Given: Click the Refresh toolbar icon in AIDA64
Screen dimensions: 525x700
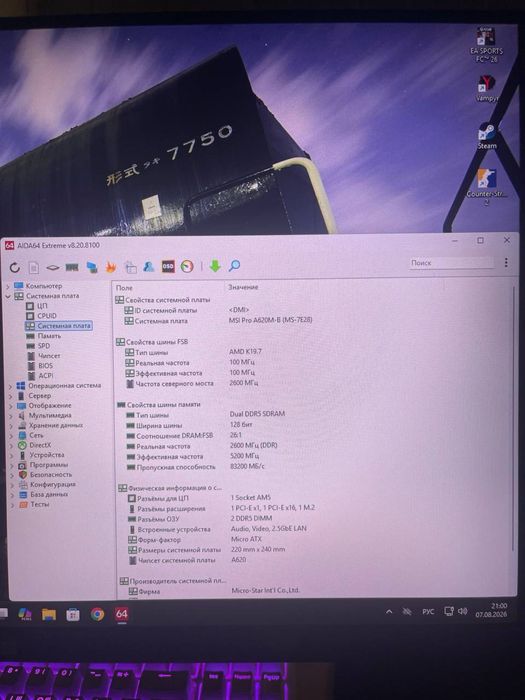Looking at the screenshot, I should pyautogui.click(x=15, y=267).
